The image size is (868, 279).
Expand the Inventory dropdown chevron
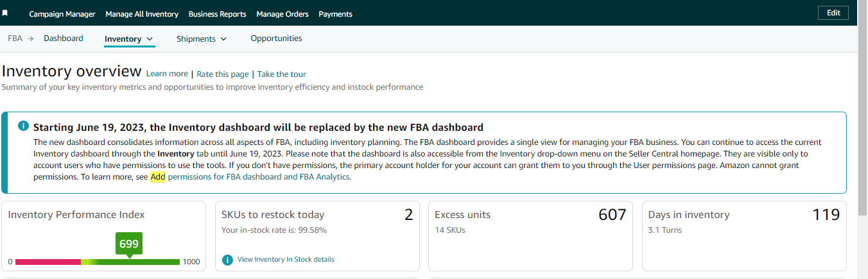click(x=150, y=39)
